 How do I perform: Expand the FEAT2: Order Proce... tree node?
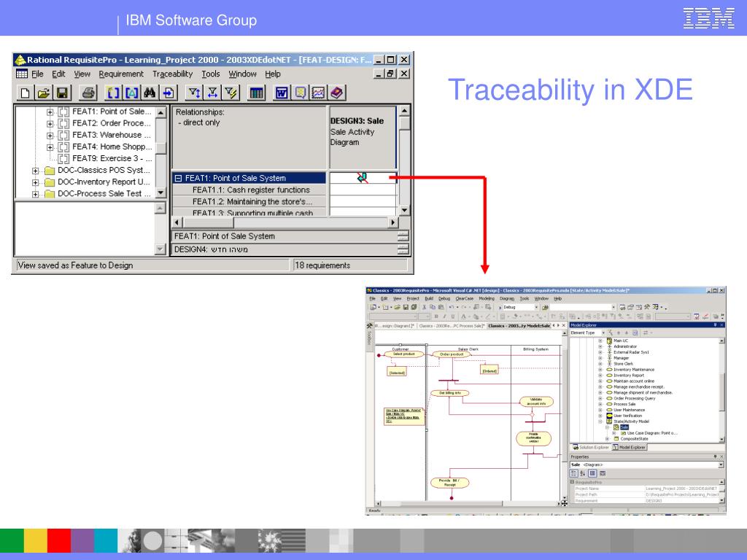[x=50, y=124]
